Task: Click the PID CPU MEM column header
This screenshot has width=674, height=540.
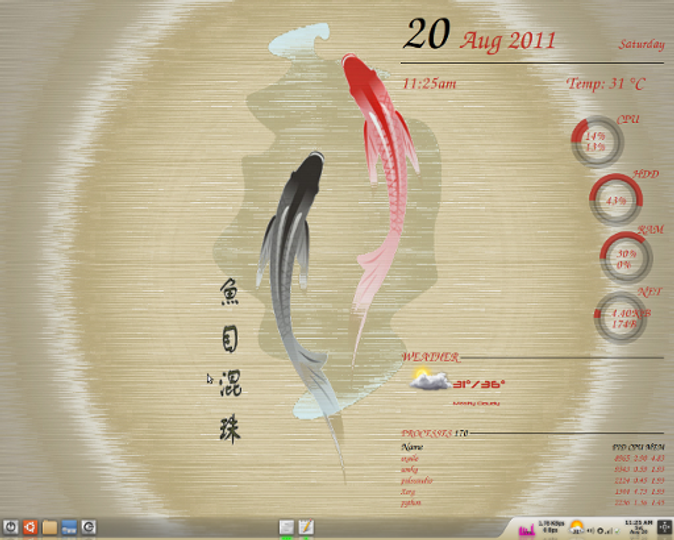Action: click(x=638, y=447)
